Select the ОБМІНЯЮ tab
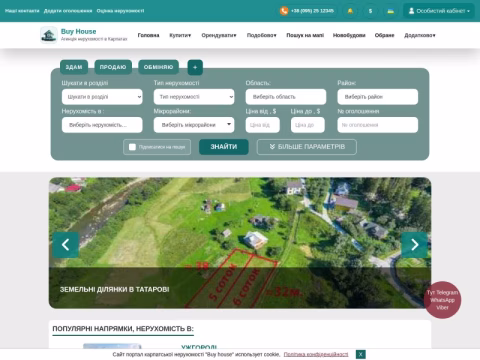The image size is (480, 360). point(158,67)
